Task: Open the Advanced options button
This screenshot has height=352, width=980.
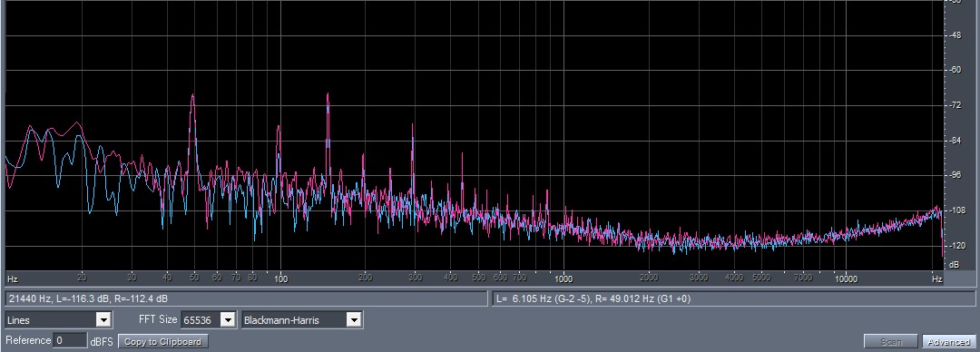Action: click(949, 341)
